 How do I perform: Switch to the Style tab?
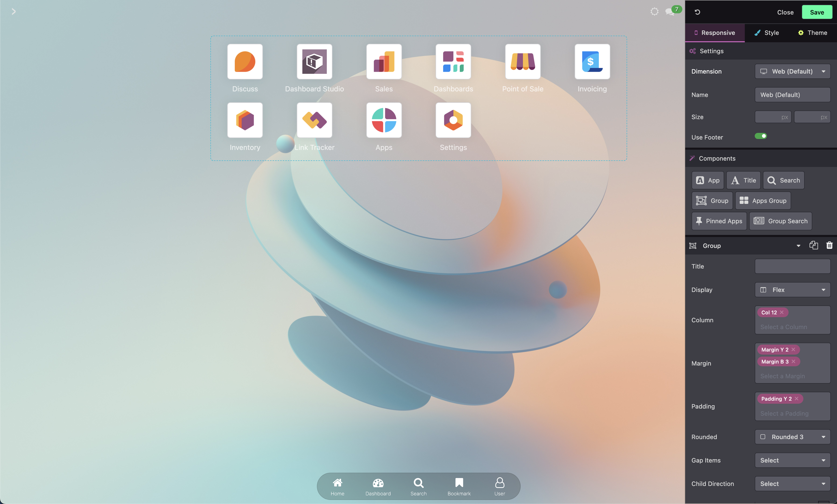(766, 33)
